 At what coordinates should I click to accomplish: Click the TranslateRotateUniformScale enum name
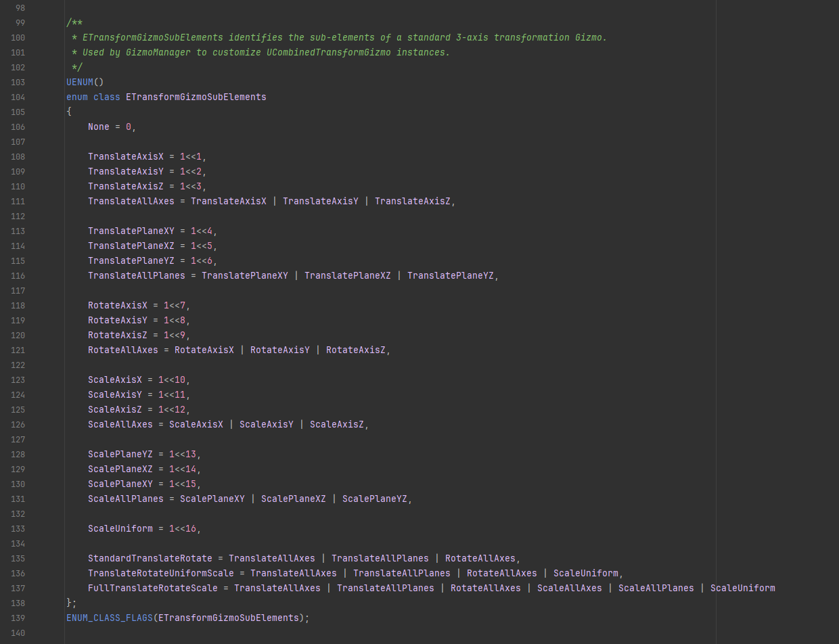(x=160, y=574)
